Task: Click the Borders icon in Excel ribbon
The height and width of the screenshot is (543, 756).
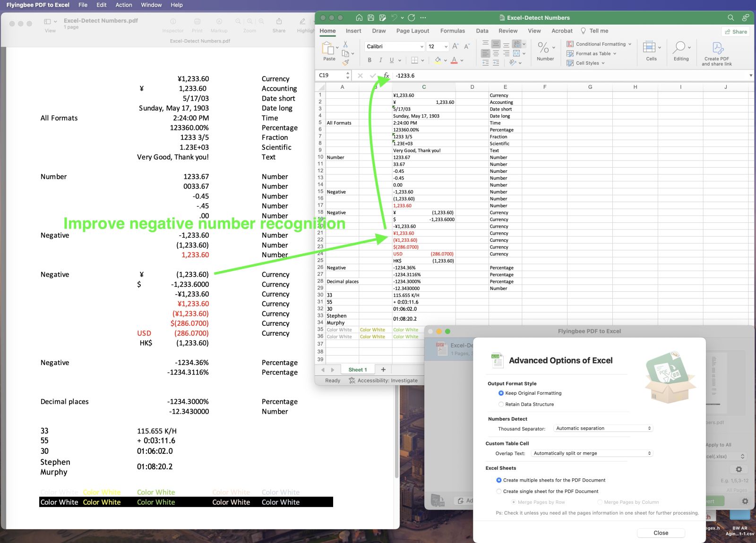Action: tap(414, 60)
